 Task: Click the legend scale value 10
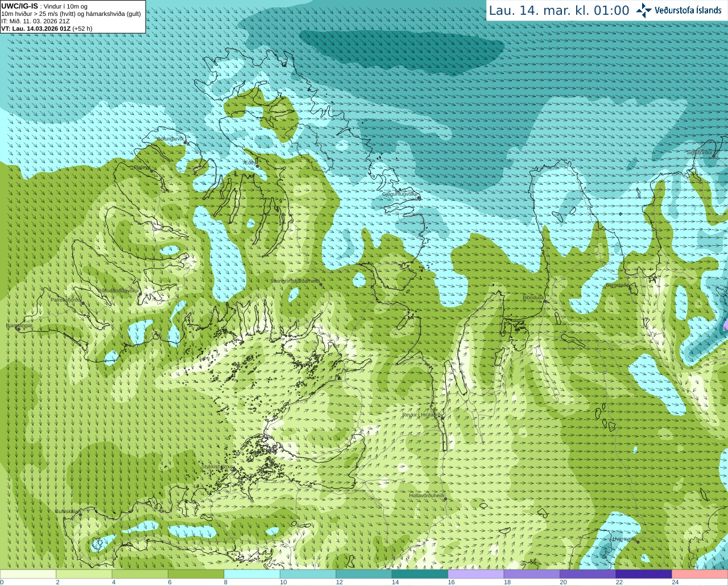283,582
